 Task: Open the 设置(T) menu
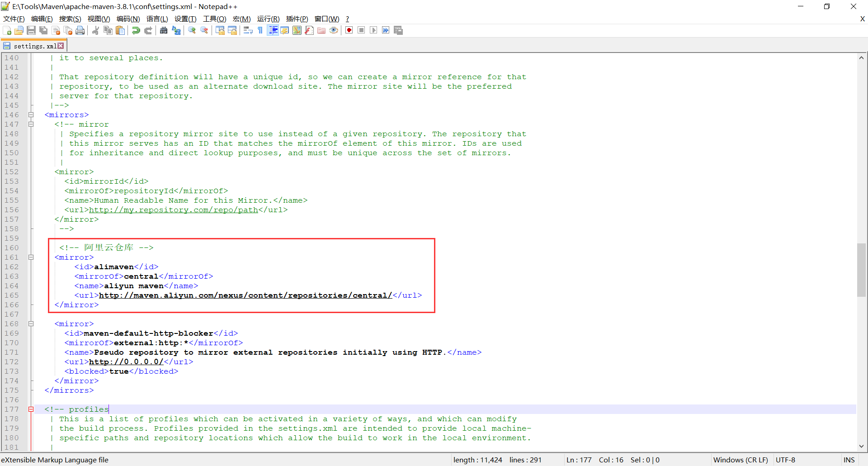coord(185,19)
